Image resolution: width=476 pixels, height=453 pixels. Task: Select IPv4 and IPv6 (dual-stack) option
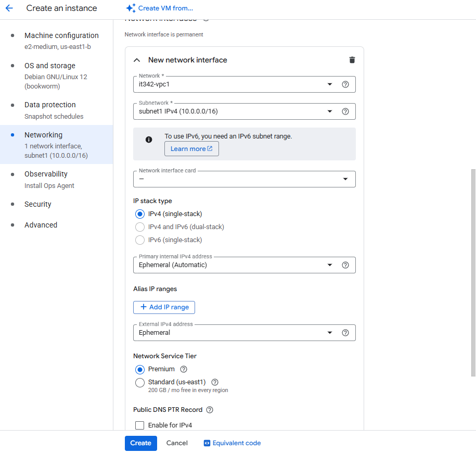[x=139, y=227]
